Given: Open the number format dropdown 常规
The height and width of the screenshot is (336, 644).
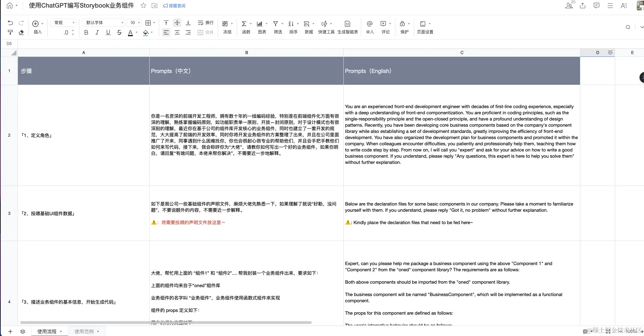Looking at the screenshot, I should pyautogui.click(x=63, y=23).
